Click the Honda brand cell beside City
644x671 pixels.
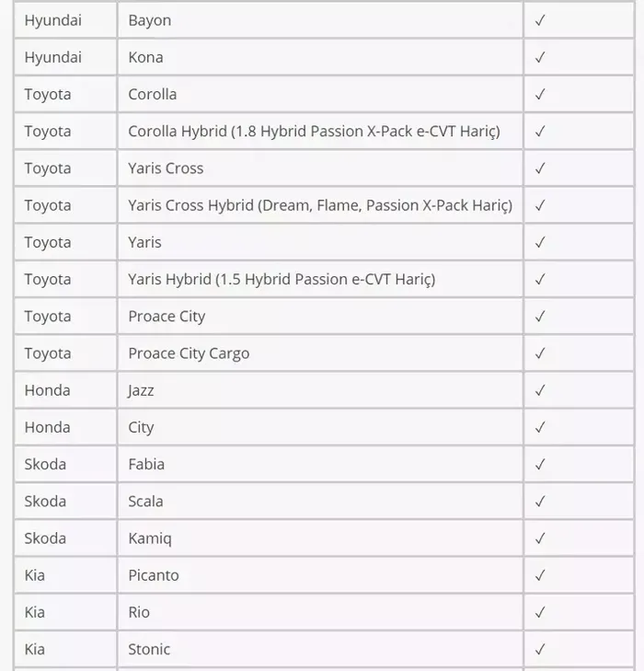65,427
